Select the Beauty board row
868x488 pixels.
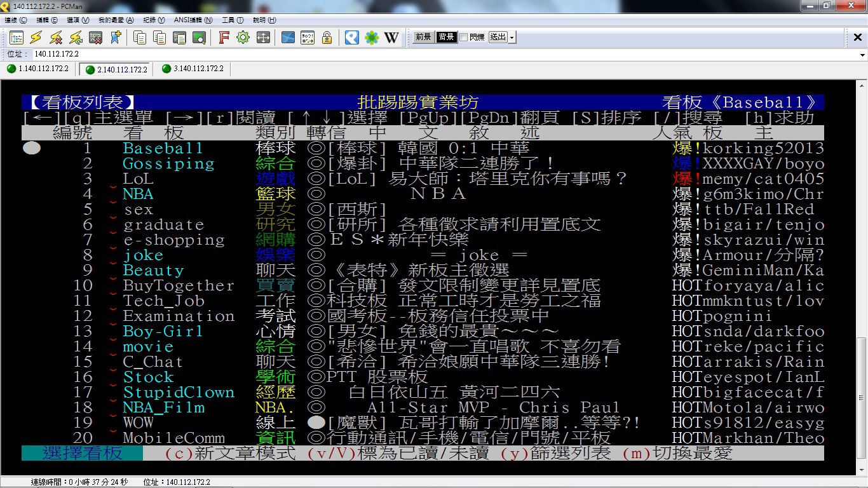tap(423, 270)
